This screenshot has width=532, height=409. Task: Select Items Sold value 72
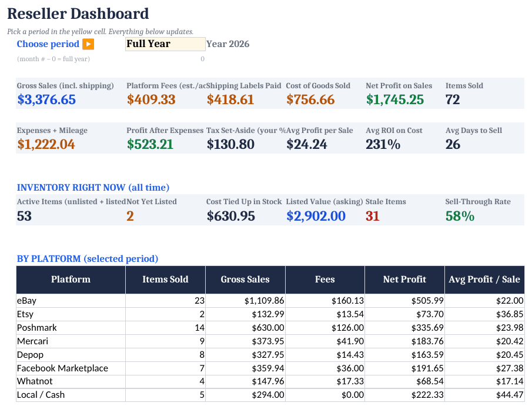453,99
